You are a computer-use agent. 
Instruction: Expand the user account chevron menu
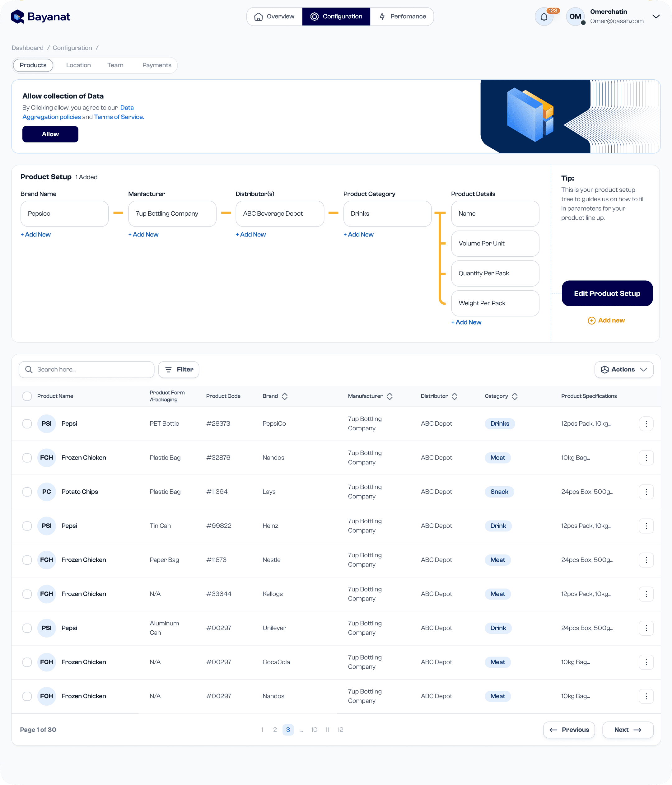(656, 17)
